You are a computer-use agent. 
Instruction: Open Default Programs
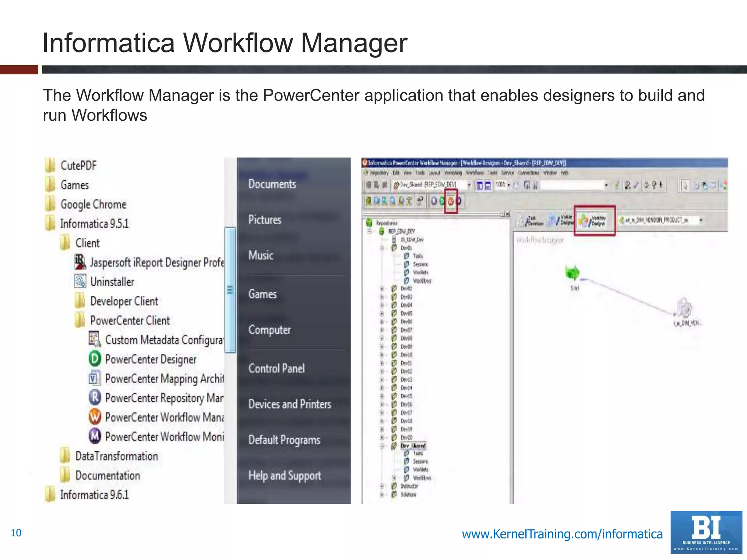pos(284,440)
